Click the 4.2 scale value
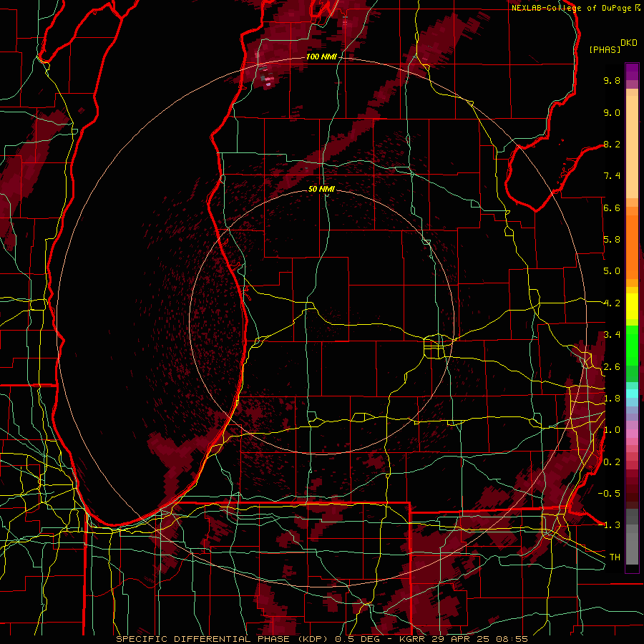 612,303
